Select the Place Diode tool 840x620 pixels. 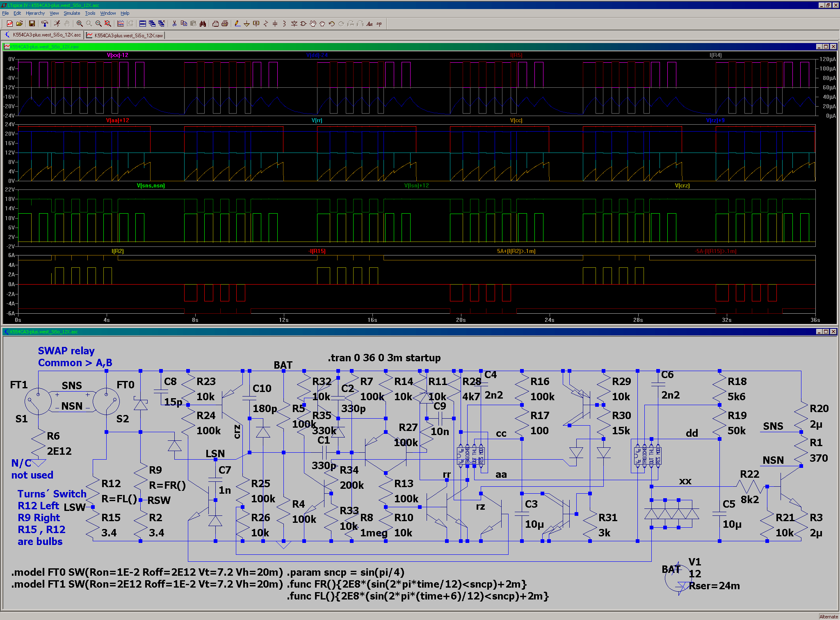click(x=294, y=24)
